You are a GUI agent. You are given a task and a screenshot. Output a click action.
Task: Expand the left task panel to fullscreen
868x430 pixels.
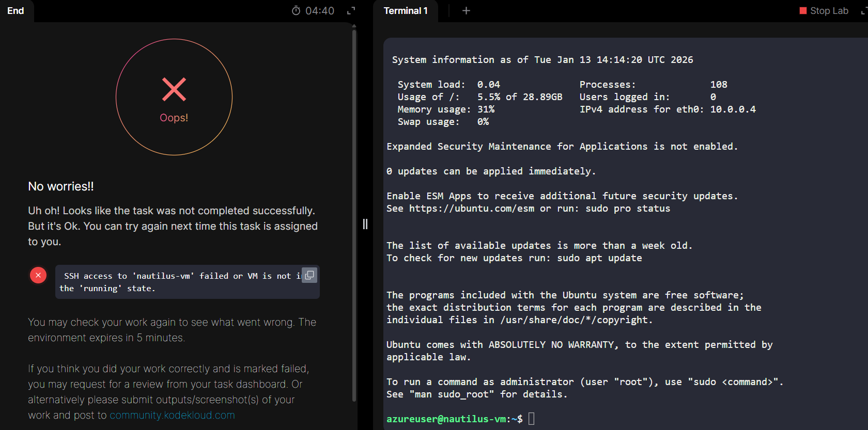(x=351, y=11)
